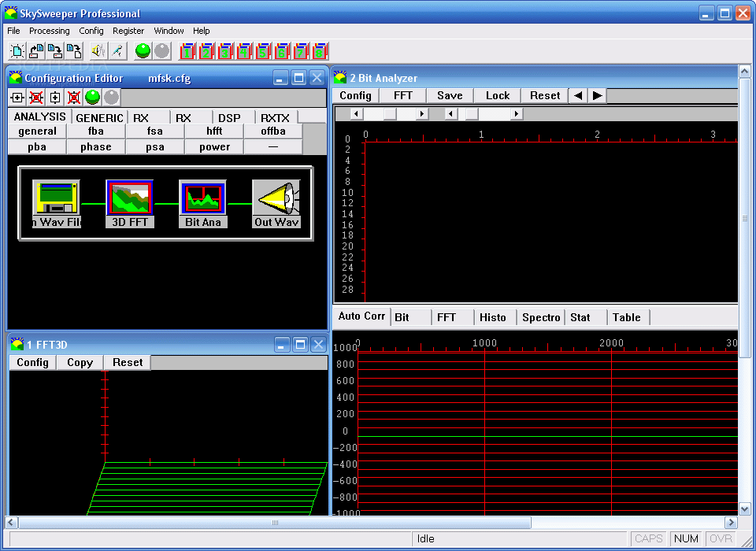The height and width of the screenshot is (551, 756).
Task: Click the black right-arrow button in Bit Analyzer toolbar
Action: 597,95
